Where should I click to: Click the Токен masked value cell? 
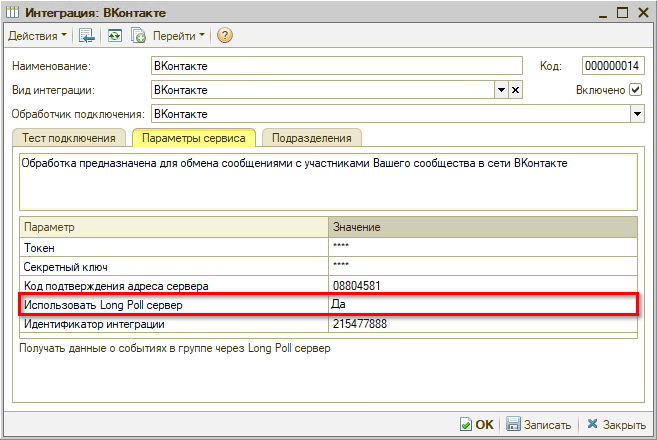pyautogui.click(x=483, y=247)
